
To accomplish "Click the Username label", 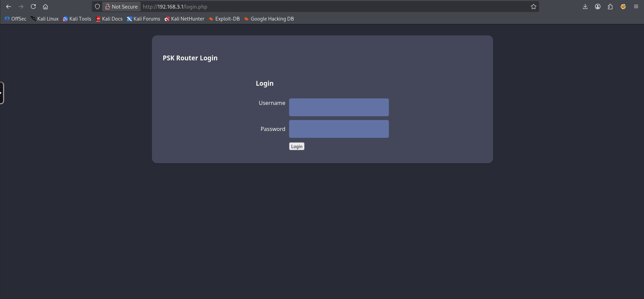I will pos(272,103).
